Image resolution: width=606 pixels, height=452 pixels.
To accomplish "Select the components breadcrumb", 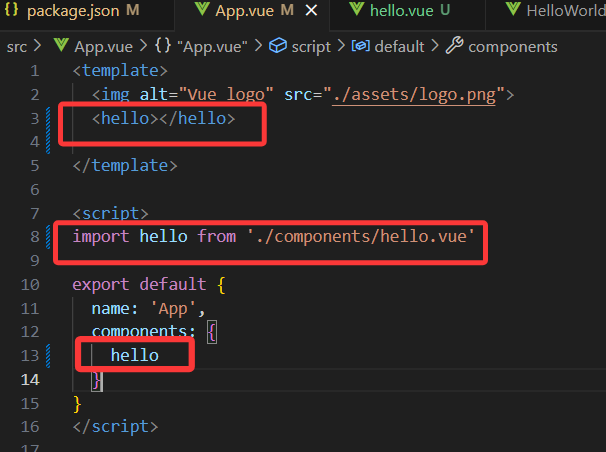I will [513, 47].
